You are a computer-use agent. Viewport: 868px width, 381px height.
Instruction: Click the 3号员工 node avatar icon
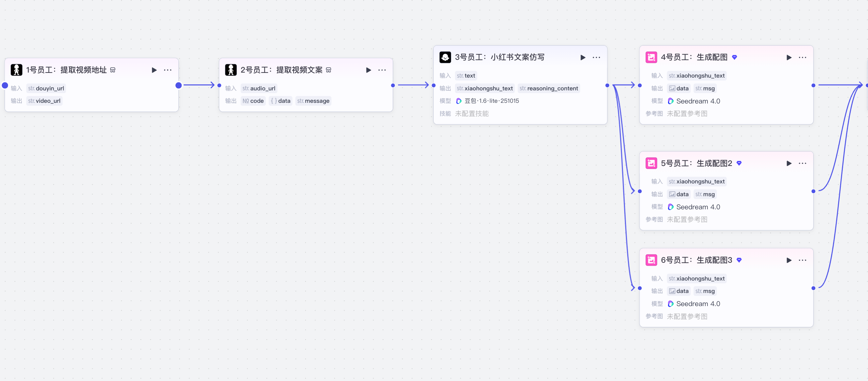445,57
